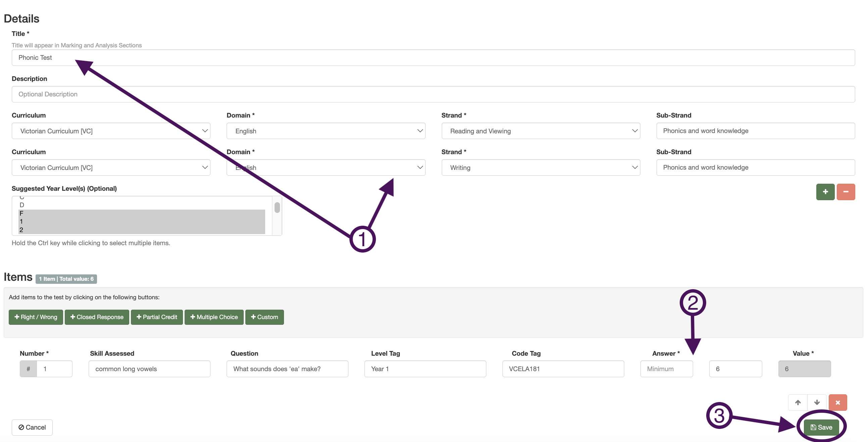Select year level F in the list

pyautogui.click(x=142, y=213)
